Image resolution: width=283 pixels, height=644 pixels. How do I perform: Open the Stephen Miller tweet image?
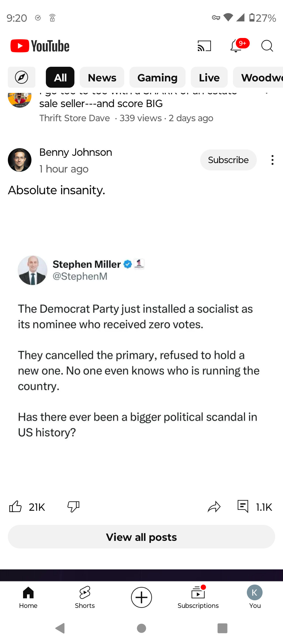[x=141, y=346]
